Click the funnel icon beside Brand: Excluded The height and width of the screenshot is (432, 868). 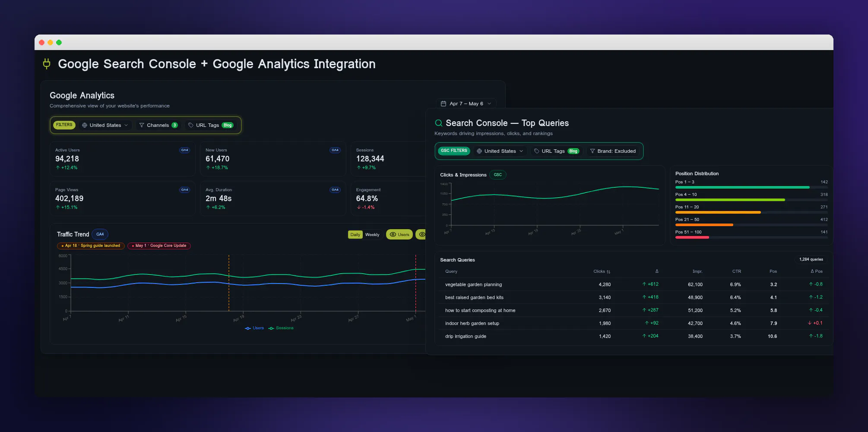pos(592,151)
